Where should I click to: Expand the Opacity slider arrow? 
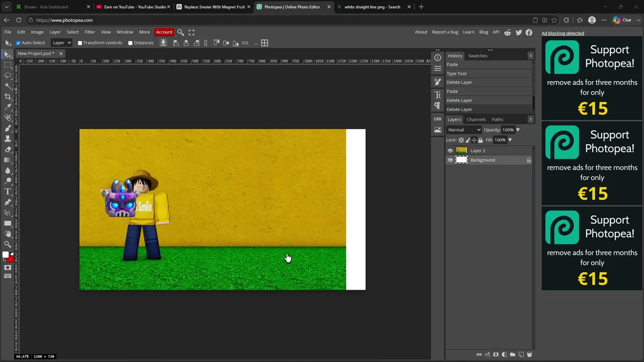coord(518,130)
